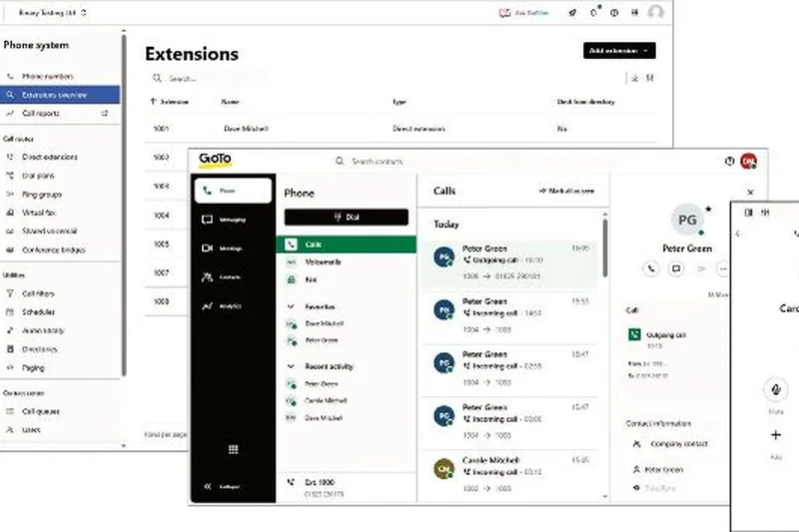This screenshot has width=799, height=532.
Task: Select Extensions overview in Phone system sidebar
Action: (x=60, y=95)
